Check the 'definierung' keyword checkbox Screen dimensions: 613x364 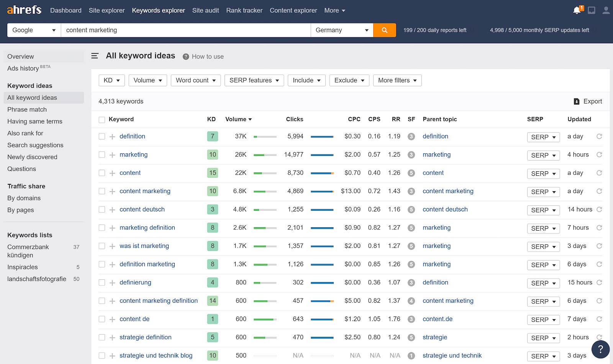(x=102, y=282)
